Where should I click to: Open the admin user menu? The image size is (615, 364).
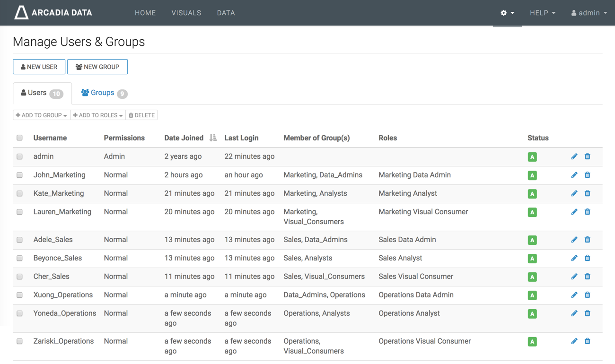pos(589,13)
